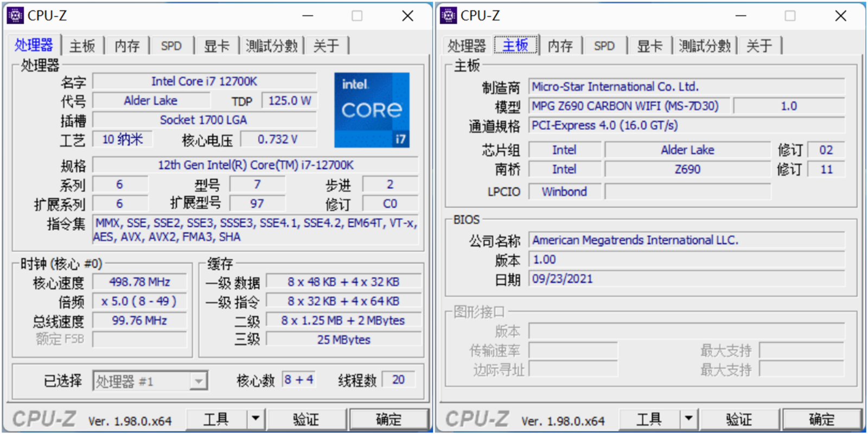The width and height of the screenshot is (868, 434).
Task: Click the multiplier value x 5.0 (8 - 49)
Action: 140,301
